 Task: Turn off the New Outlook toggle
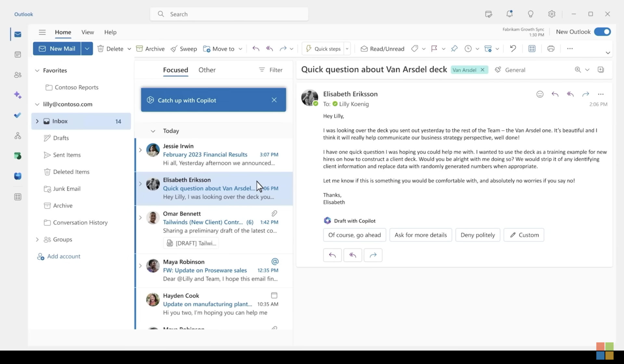pyautogui.click(x=602, y=32)
